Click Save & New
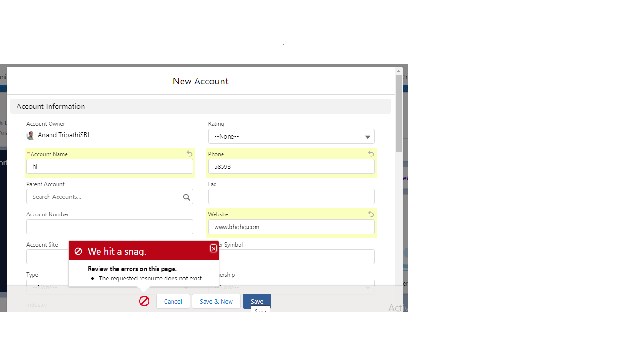The width and height of the screenshot is (644, 362). [216, 301]
